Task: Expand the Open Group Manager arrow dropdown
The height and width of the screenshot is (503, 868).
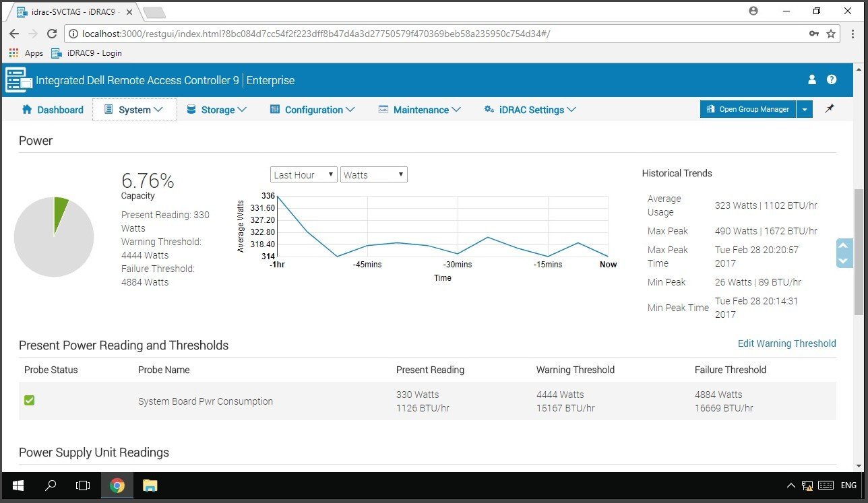Action: [x=805, y=109]
